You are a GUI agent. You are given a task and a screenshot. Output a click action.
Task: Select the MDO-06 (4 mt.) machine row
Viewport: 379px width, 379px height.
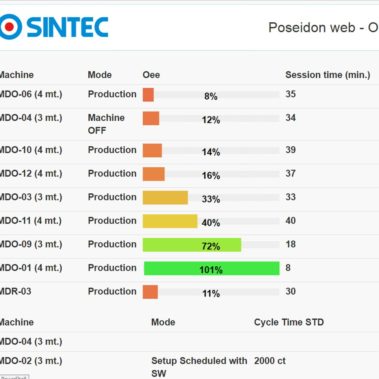[189, 95]
